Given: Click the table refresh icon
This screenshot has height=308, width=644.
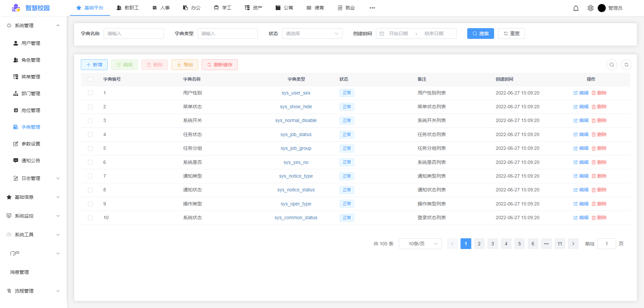Looking at the screenshot, I should [627, 65].
